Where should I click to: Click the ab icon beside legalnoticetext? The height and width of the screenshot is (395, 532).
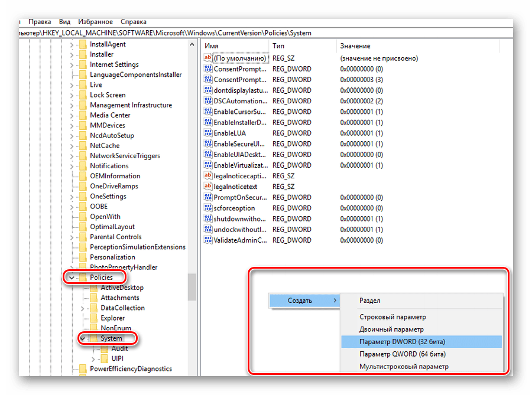click(x=208, y=187)
